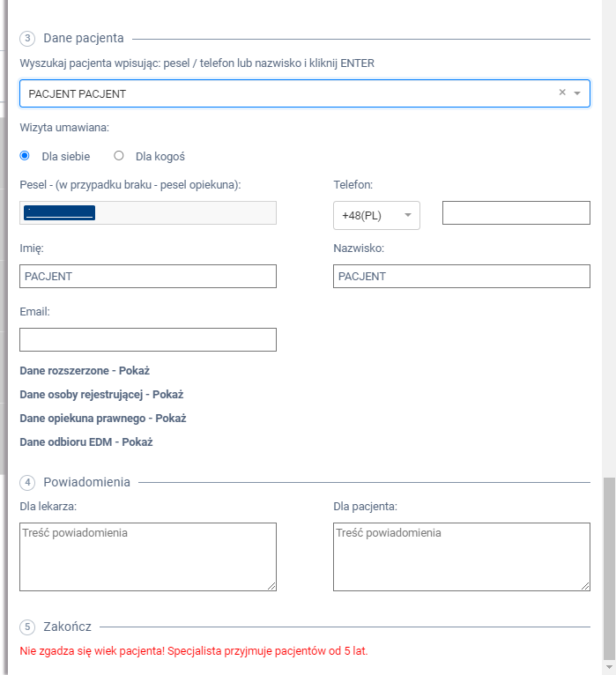The image size is (616, 675).
Task: Show "Dane opiekuna prawnego" details
Action: (102, 419)
